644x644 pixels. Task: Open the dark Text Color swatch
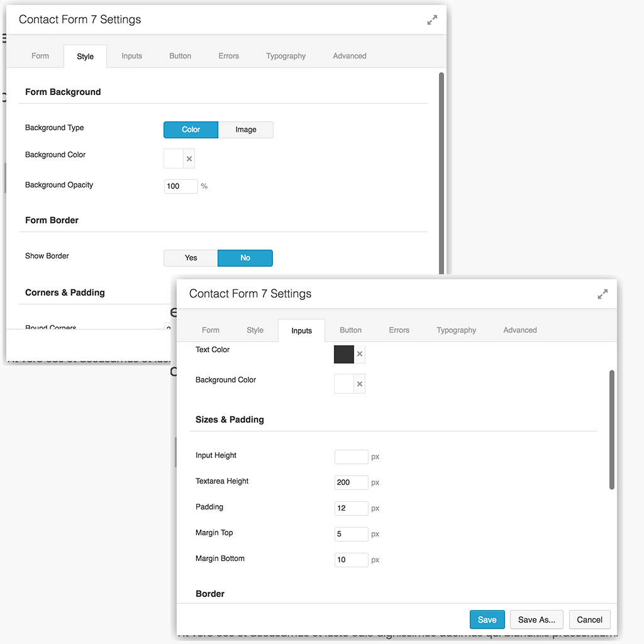[x=344, y=354]
